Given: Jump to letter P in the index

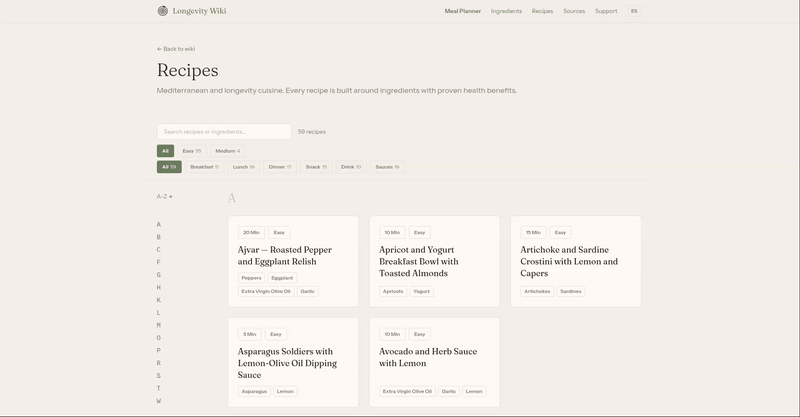Looking at the screenshot, I should pos(159,351).
